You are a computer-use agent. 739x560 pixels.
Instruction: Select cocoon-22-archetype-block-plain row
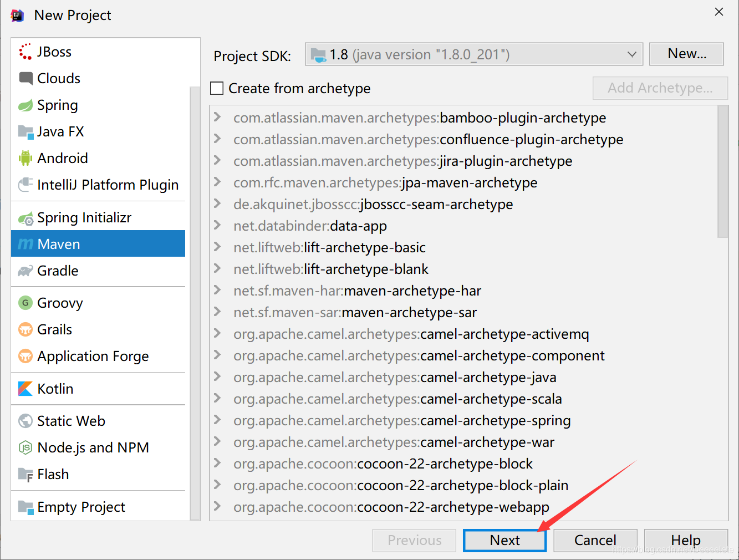[x=463, y=485]
